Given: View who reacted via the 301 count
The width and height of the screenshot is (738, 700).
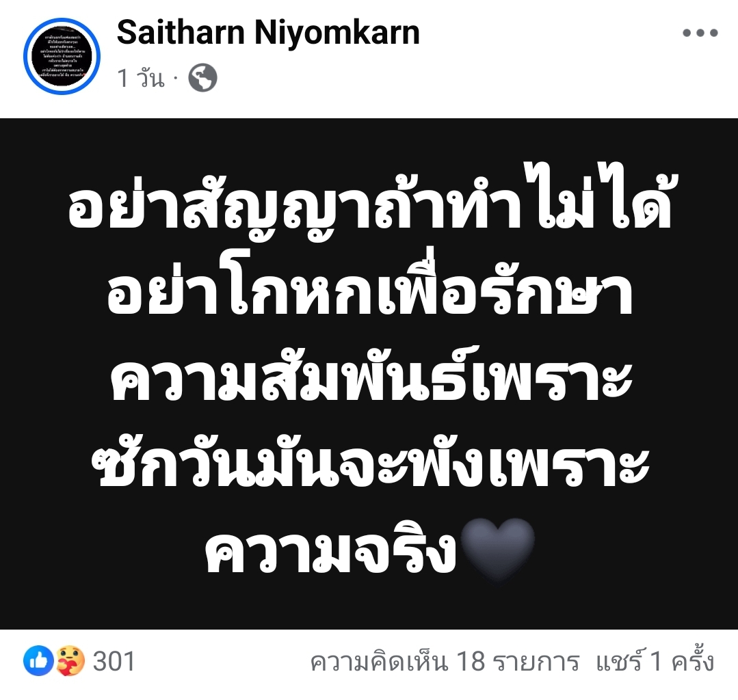Looking at the screenshot, I should pyautogui.click(x=114, y=661).
